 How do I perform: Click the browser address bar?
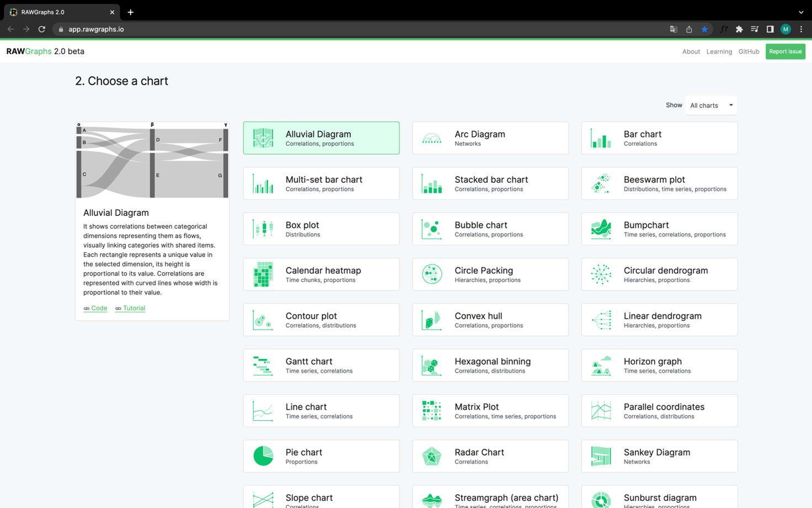(359, 29)
